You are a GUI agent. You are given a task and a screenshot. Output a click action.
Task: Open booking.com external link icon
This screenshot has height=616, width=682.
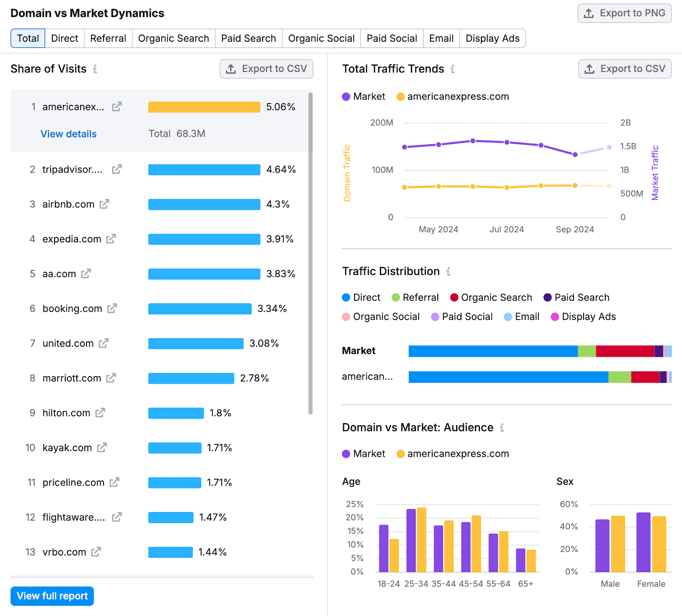pyautogui.click(x=112, y=308)
